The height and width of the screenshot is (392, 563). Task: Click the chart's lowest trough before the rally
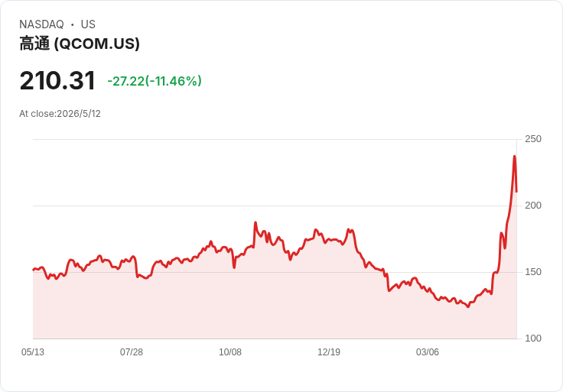[x=468, y=306]
